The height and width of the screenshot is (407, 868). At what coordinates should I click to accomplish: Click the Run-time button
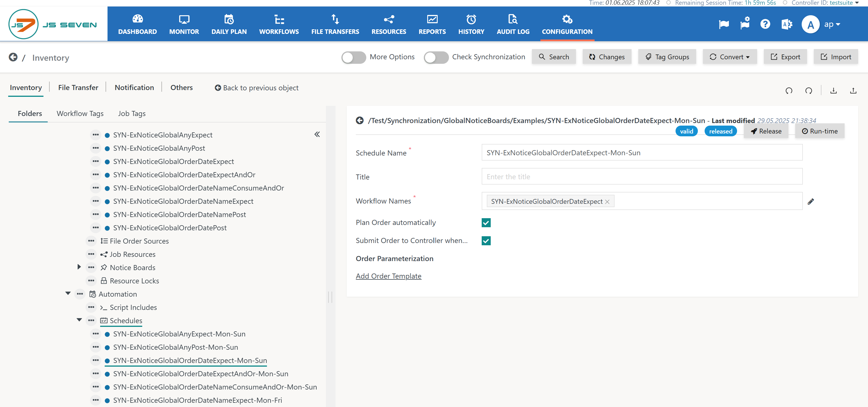coord(819,132)
